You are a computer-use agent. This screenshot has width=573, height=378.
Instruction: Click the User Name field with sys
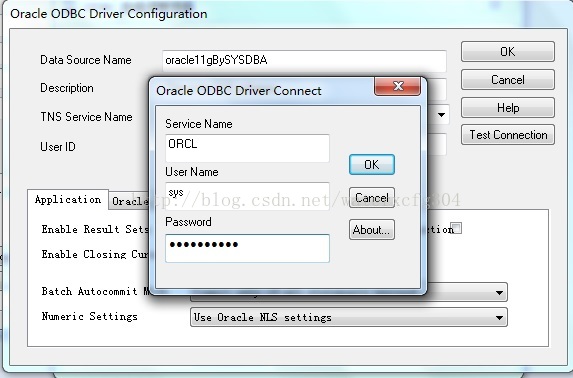pos(247,196)
